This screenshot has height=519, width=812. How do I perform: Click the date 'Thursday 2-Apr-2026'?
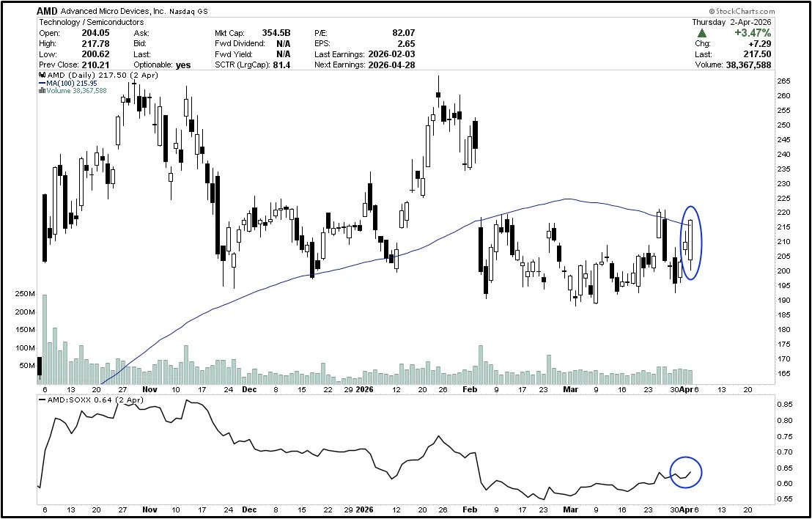731,22
